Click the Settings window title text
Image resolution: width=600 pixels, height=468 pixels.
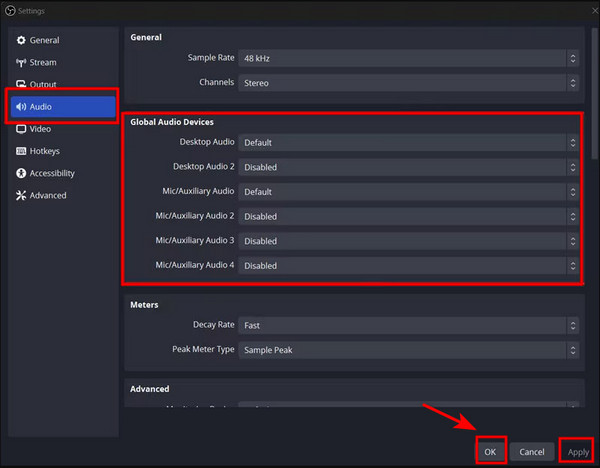[31, 11]
